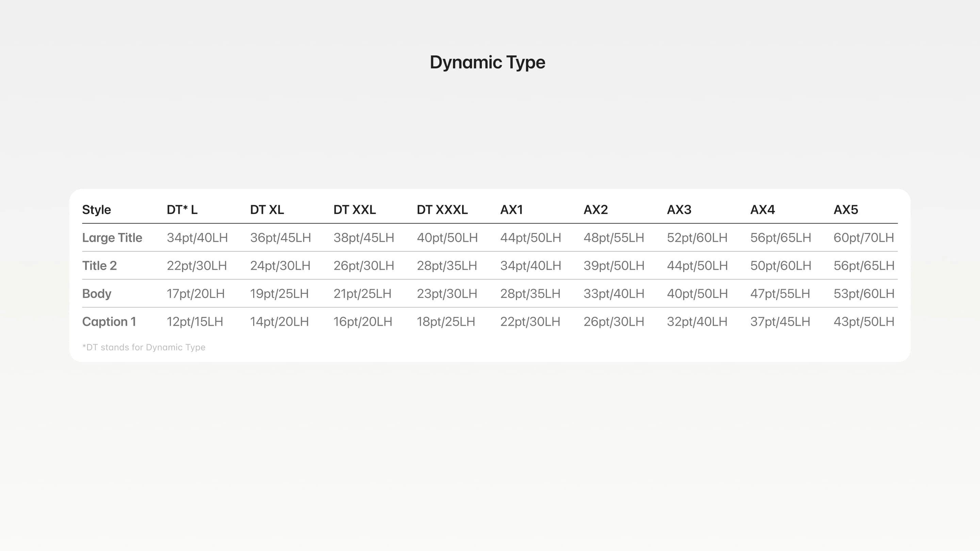The width and height of the screenshot is (980, 551).
Task: Click the 52pt/60LH cell
Action: (697, 238)
